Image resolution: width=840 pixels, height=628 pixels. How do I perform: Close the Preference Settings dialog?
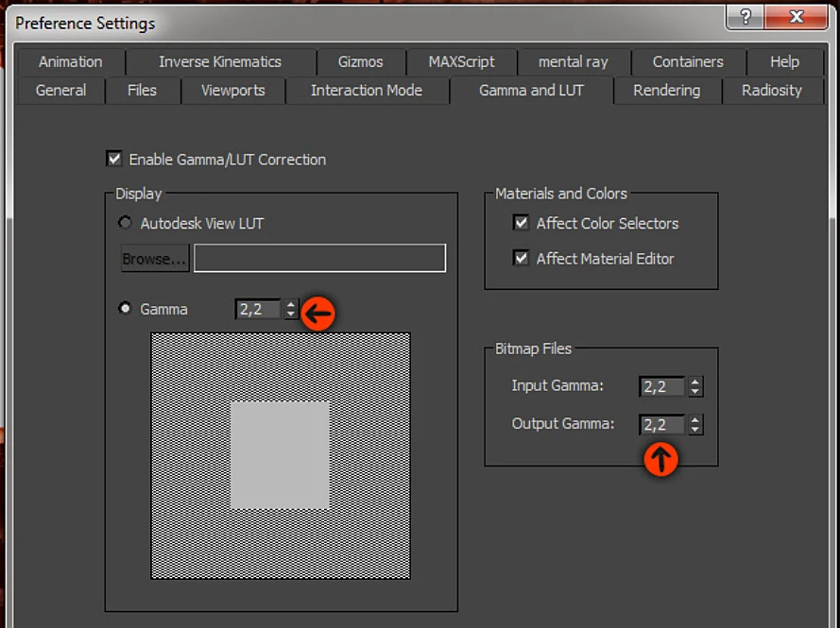pos(797,17)
